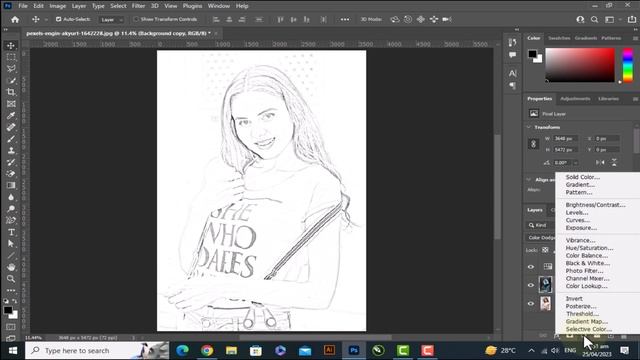Screen dimensions: 640x360
Task: Click Flip Horizontal icon in Transform
Action: pos(600,162)
